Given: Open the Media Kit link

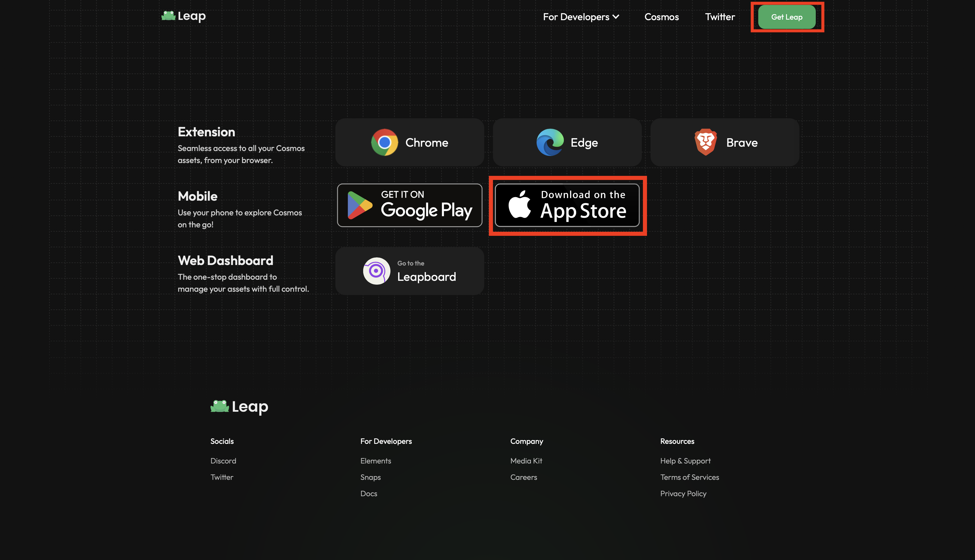Looking at the screenshot, I should point(526,461).
